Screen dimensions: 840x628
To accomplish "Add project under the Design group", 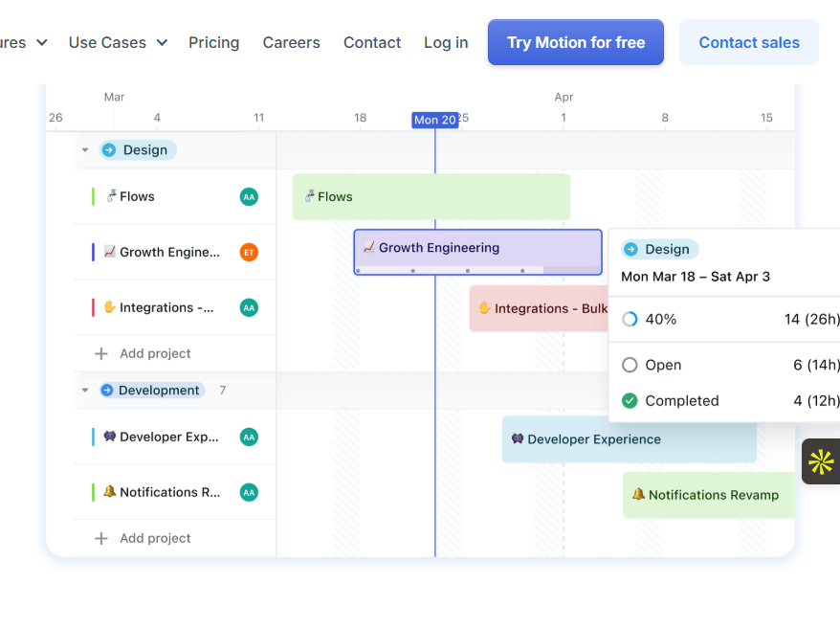I will pyautogui.click(x=155, y=353).
